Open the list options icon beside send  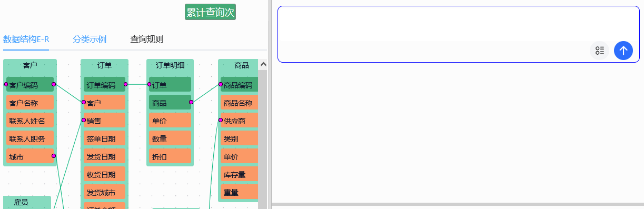point(599,51)
